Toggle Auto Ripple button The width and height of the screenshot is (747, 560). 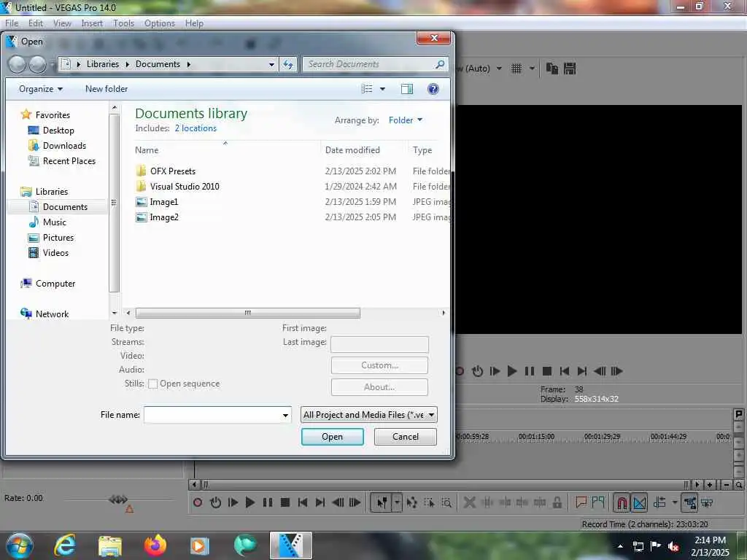click(x=659, y=502)
